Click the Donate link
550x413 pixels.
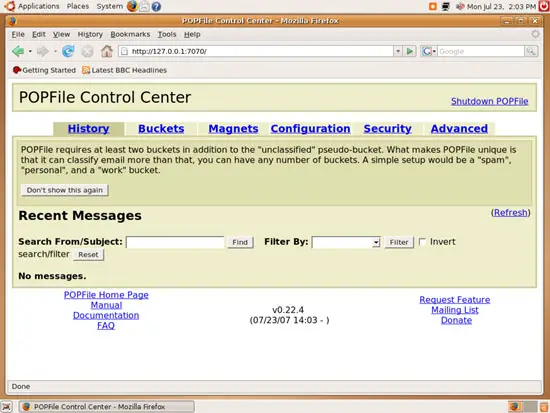click(456, 320)
